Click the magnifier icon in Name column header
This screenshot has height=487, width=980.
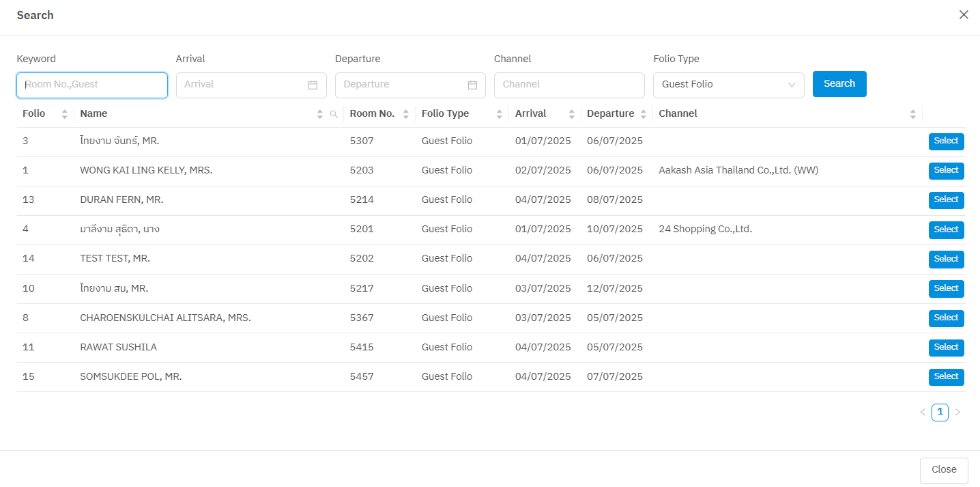point(334,114)
